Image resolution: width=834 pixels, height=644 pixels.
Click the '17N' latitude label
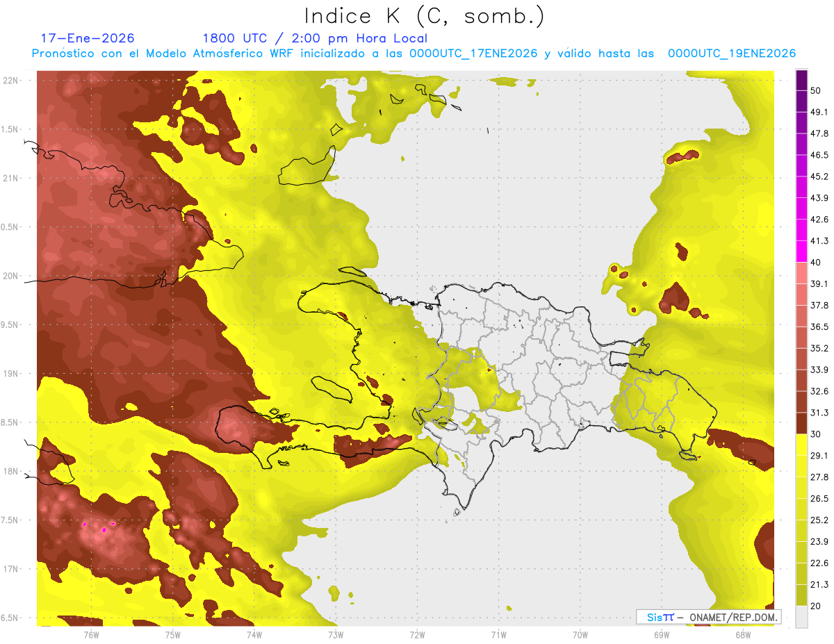click(12, 570)
